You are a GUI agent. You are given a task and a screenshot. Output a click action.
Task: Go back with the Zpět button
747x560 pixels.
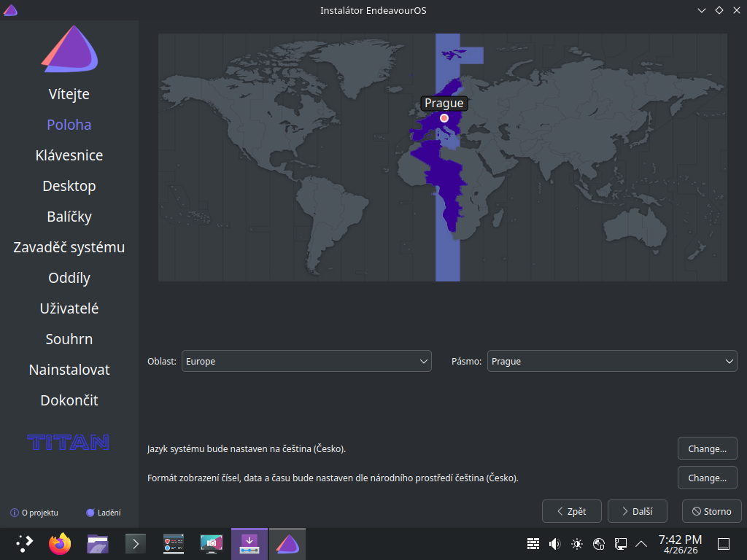[x=571, y=511]
